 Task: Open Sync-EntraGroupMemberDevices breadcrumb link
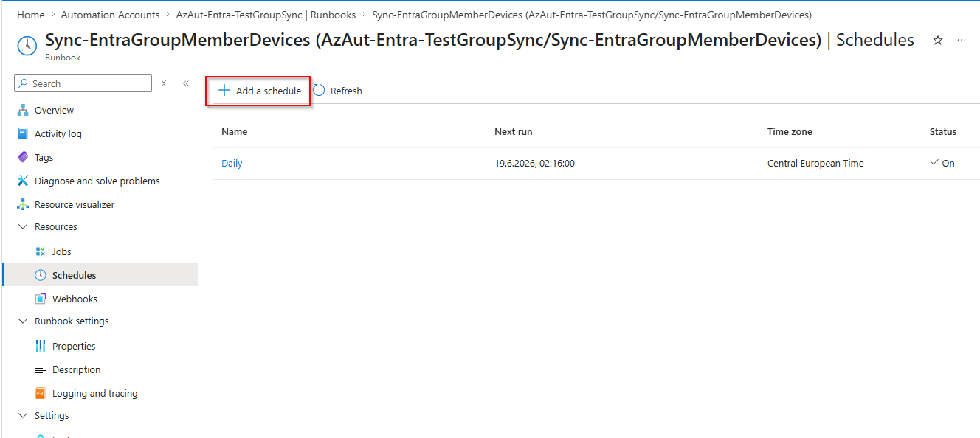tap(592, 15)
